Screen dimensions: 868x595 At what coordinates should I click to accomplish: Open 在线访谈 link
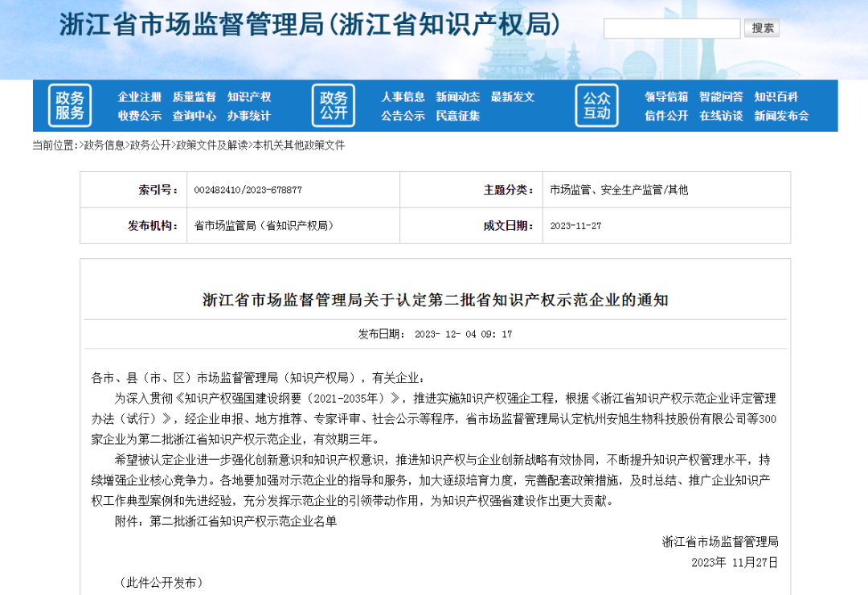(721, 116)
